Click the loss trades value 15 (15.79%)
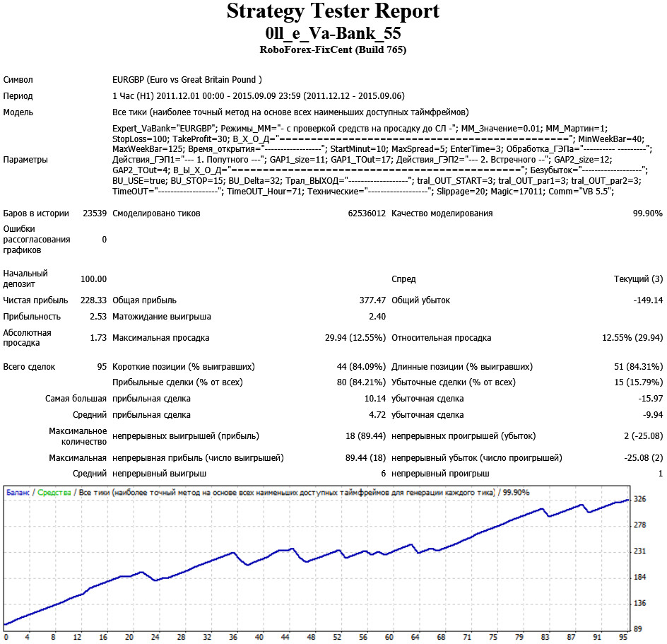The height and width of the screenshot is (644, 667). [x=638, y=382]
